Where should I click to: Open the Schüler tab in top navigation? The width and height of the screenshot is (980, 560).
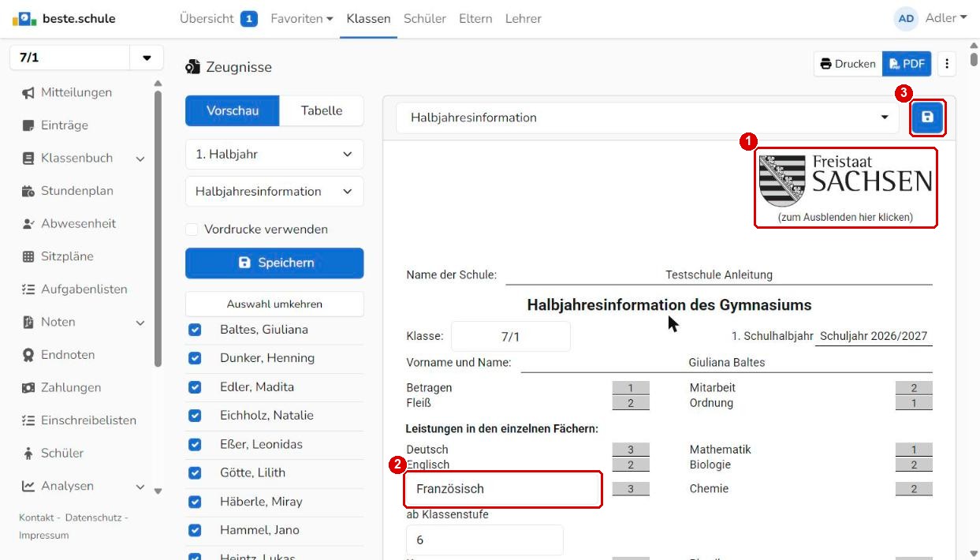tap(425, 18)
